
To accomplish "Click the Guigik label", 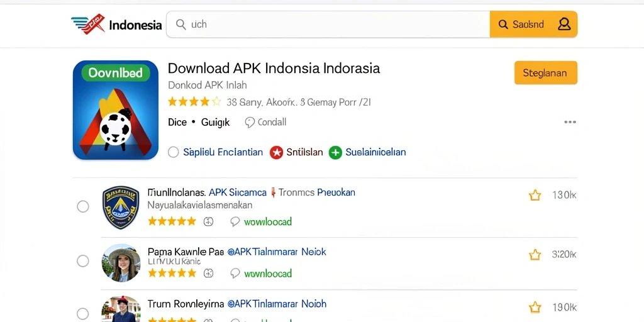I will 216,123.
